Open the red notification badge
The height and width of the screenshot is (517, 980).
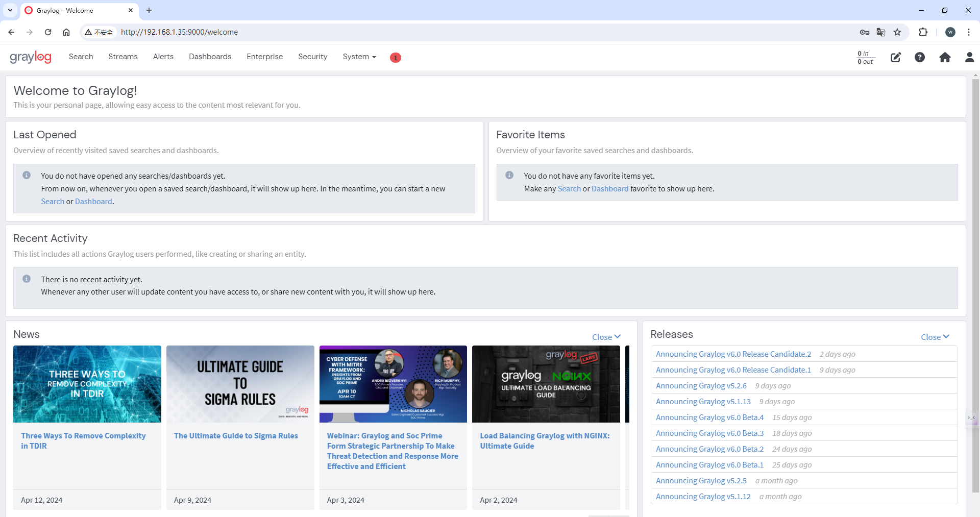[x=395, y=58]
